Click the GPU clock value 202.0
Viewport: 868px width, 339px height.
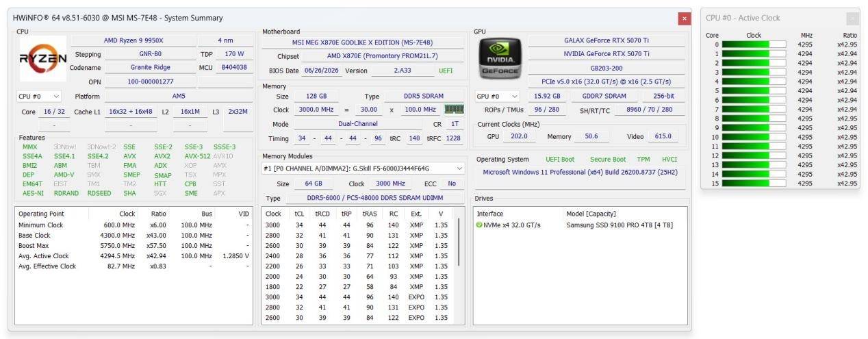point(519,136)
